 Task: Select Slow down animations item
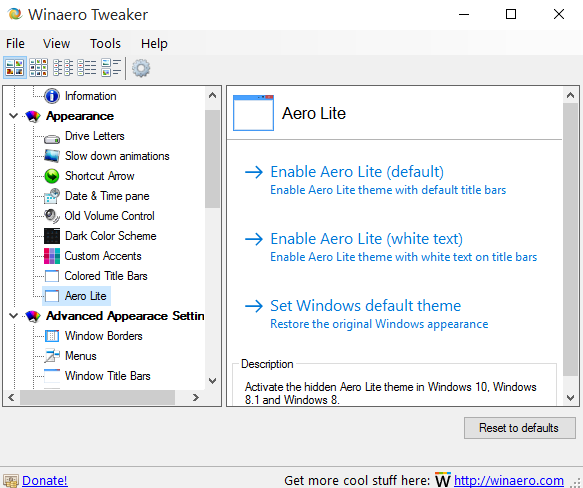point(117,156)
